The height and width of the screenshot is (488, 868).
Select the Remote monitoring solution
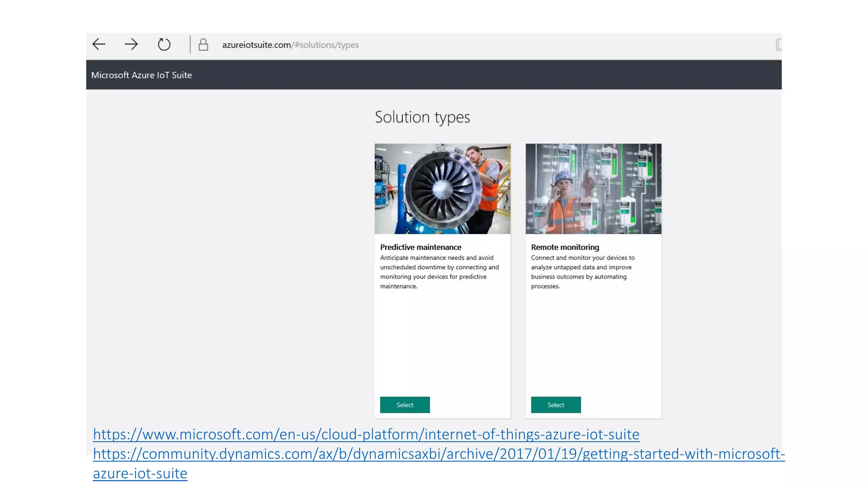pos(556,405)
